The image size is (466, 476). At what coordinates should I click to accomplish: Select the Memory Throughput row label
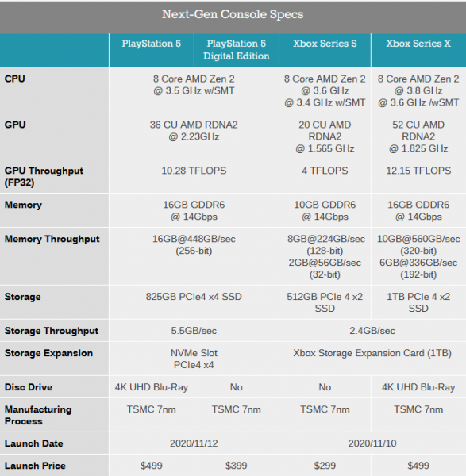click(x=52, y=239)
